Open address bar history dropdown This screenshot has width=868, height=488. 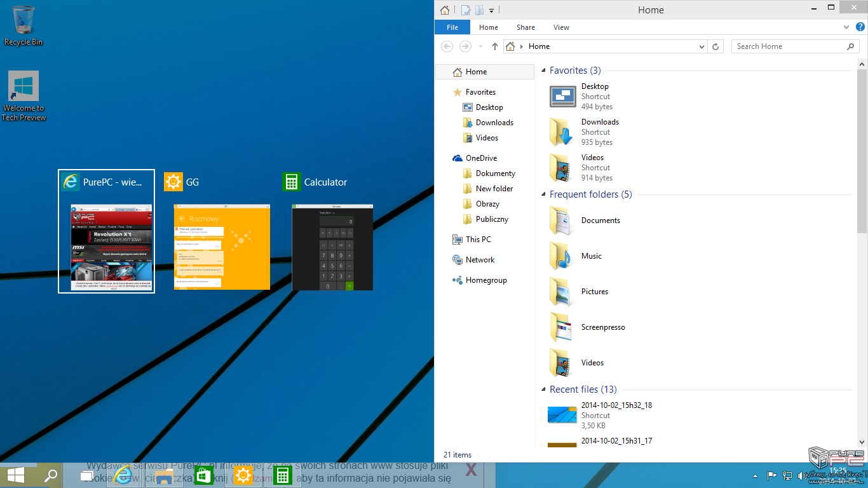[702, 46]
